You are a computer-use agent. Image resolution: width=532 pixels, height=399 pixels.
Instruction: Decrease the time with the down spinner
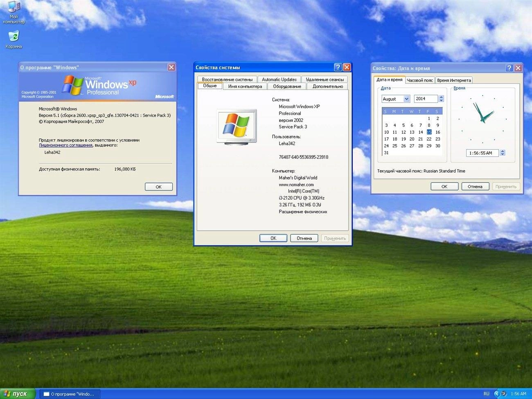[503, 154]
